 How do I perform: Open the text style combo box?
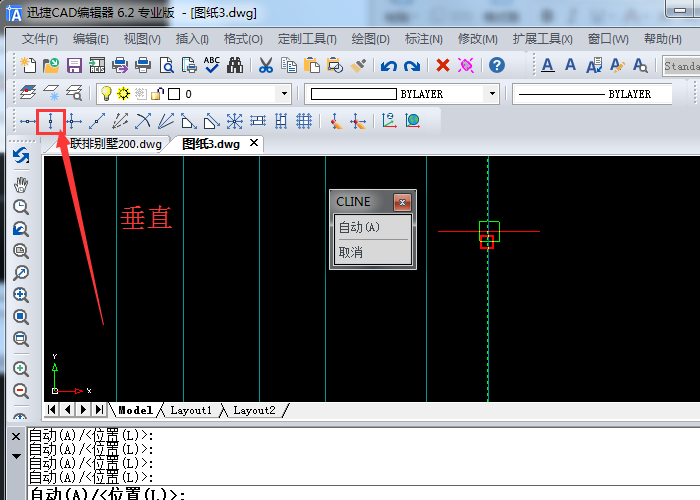tap(681, 66)
